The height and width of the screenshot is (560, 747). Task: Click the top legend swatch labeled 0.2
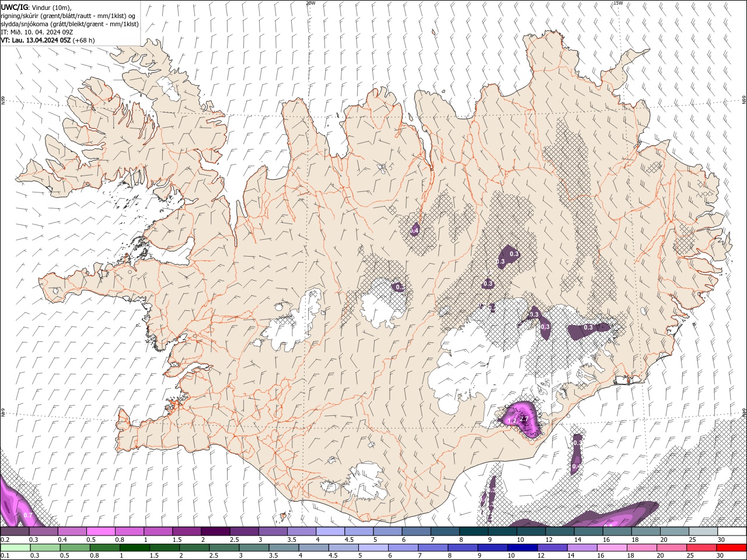(x=15, y=531)
